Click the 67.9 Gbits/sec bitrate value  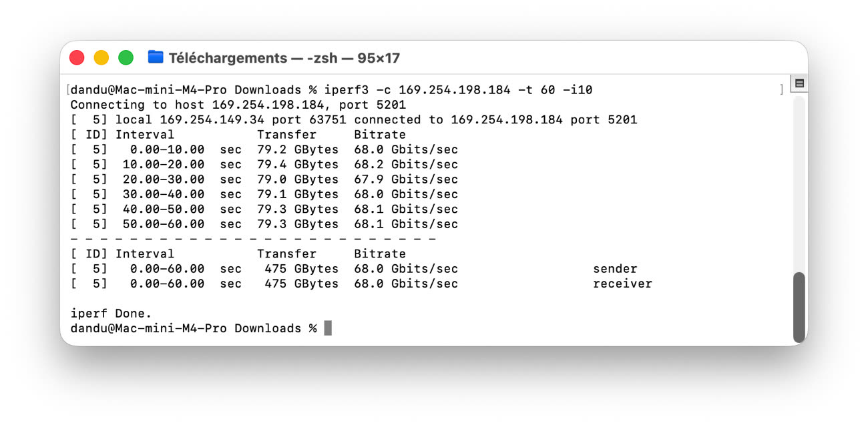click(406, 179)
